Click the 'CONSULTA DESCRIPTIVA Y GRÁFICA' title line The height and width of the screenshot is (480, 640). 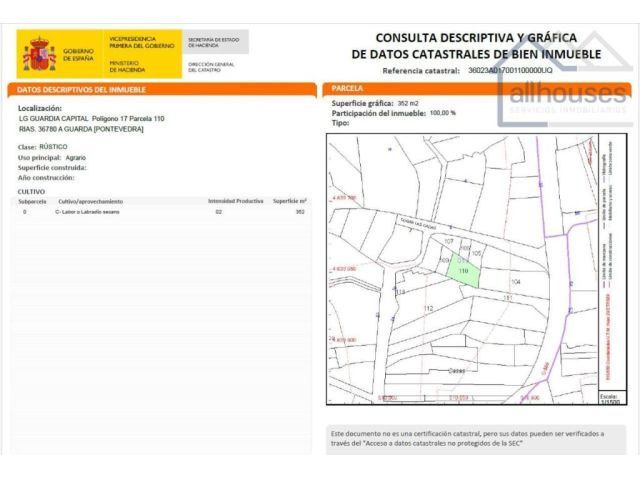tap(476, 38)
